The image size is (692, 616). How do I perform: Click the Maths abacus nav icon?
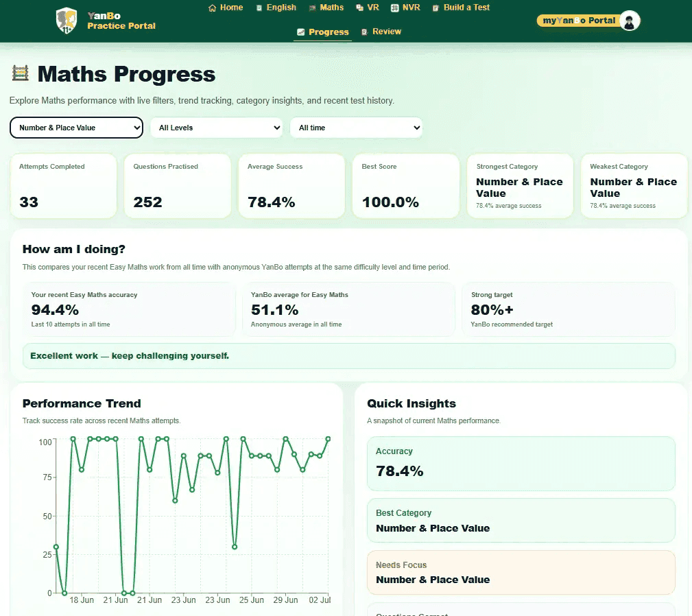pos(313,8)
